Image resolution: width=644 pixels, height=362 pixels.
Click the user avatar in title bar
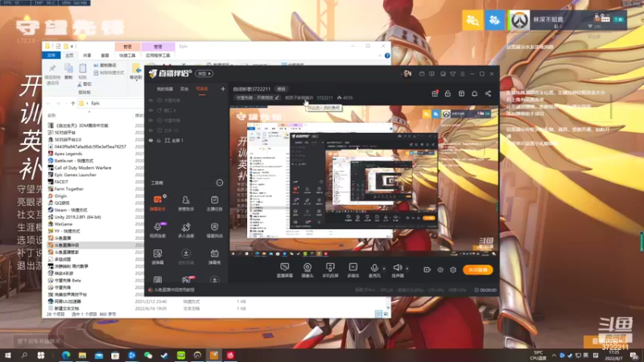coord(407,73)
